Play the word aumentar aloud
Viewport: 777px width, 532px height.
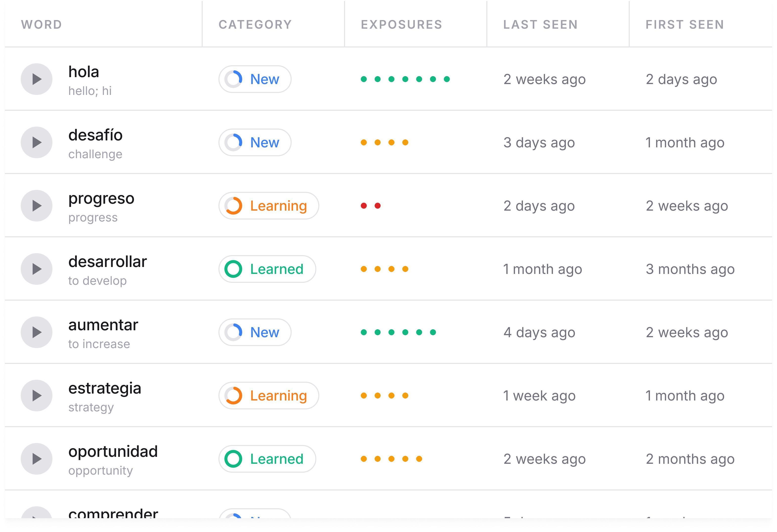[x=36, y=332]
